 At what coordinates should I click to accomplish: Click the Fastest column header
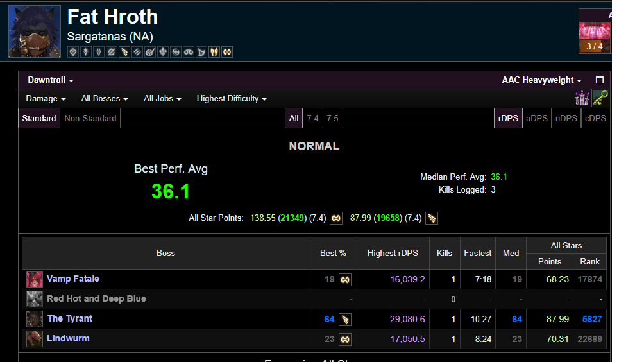tap(478, 253)
